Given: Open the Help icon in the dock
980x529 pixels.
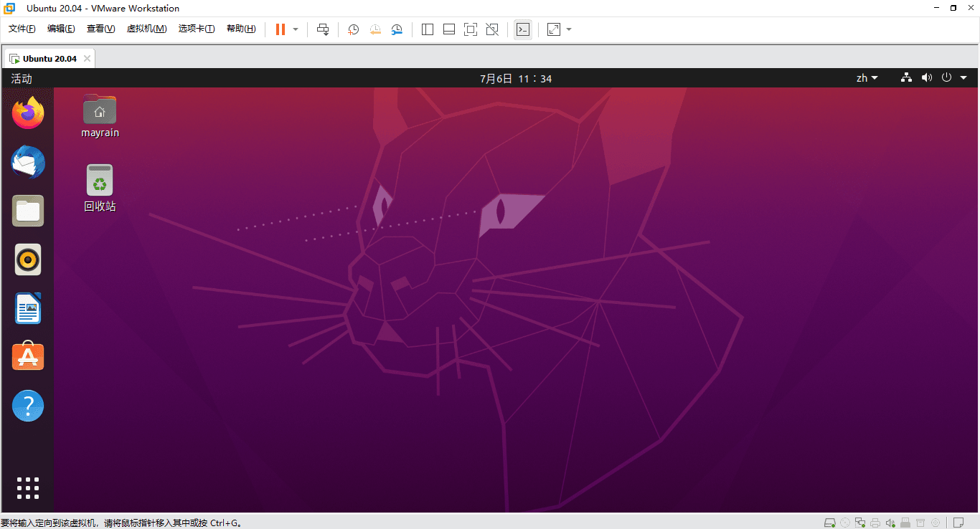Looking at the screenshot, I should (28, 406).
